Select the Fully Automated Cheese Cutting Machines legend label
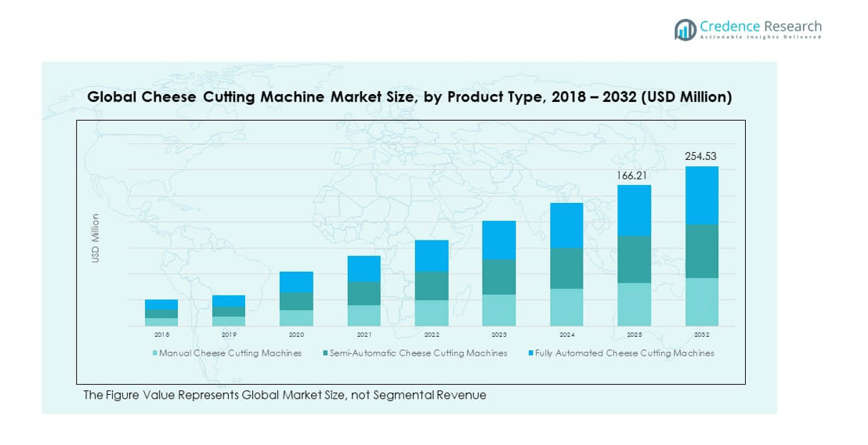The width and height of the screenshot is (868, 445). (624, 353)
